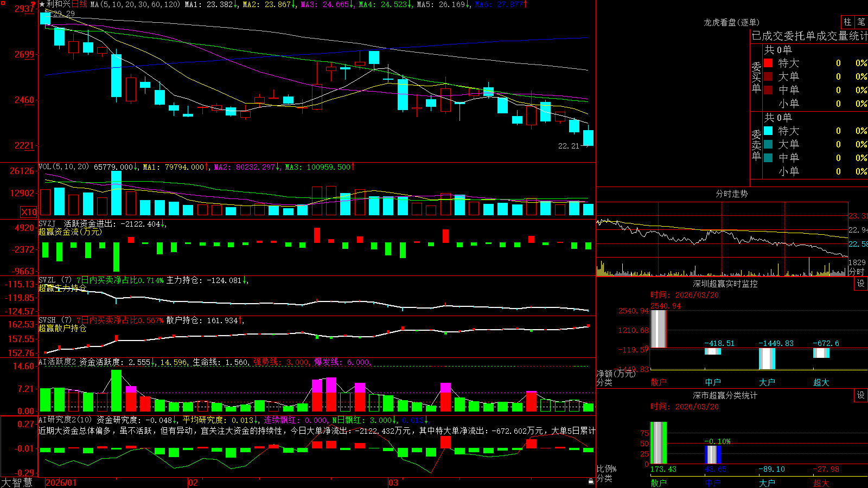Click the AI活跃度2 indicator name
Screen dimensions: 868x488
[x=58, y=362]
